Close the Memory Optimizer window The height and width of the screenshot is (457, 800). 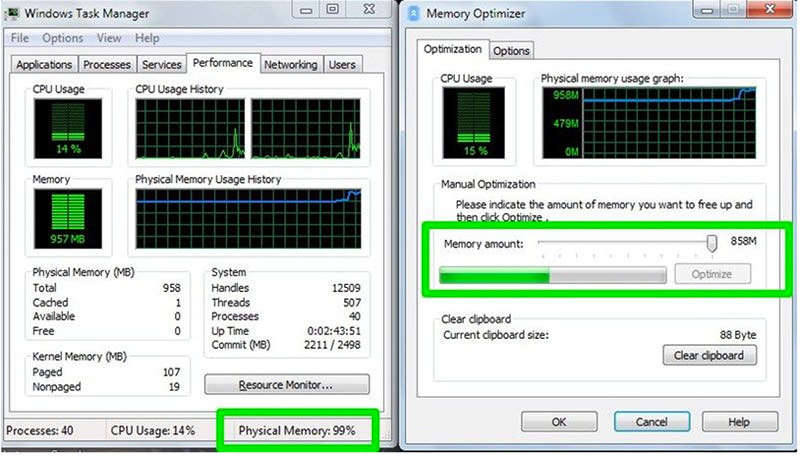click(x=769, y=10)
